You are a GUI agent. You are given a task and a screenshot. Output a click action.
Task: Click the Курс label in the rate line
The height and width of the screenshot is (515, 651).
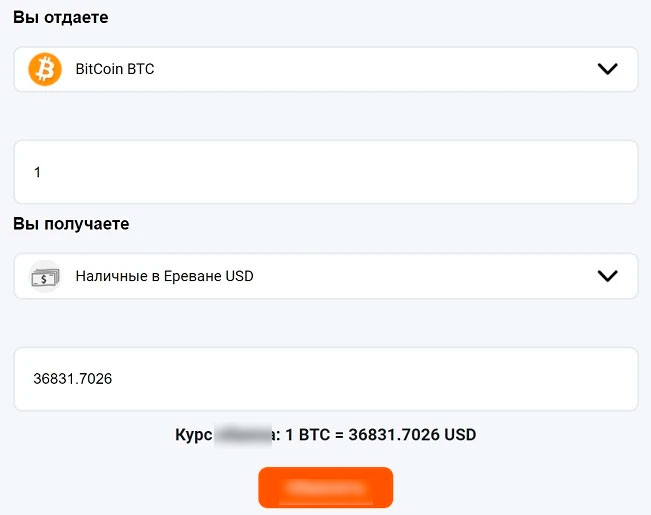pos(193,435)
